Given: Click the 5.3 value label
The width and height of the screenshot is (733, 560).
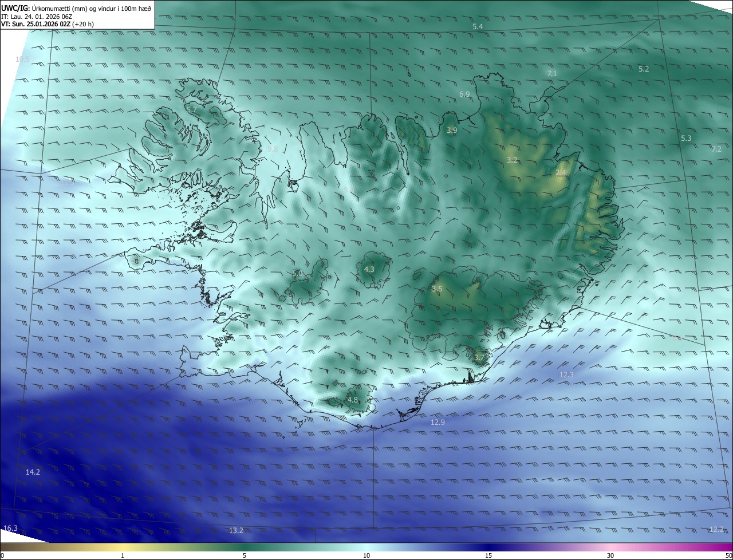Looking at the screenshot, I should tap(686, 138).
